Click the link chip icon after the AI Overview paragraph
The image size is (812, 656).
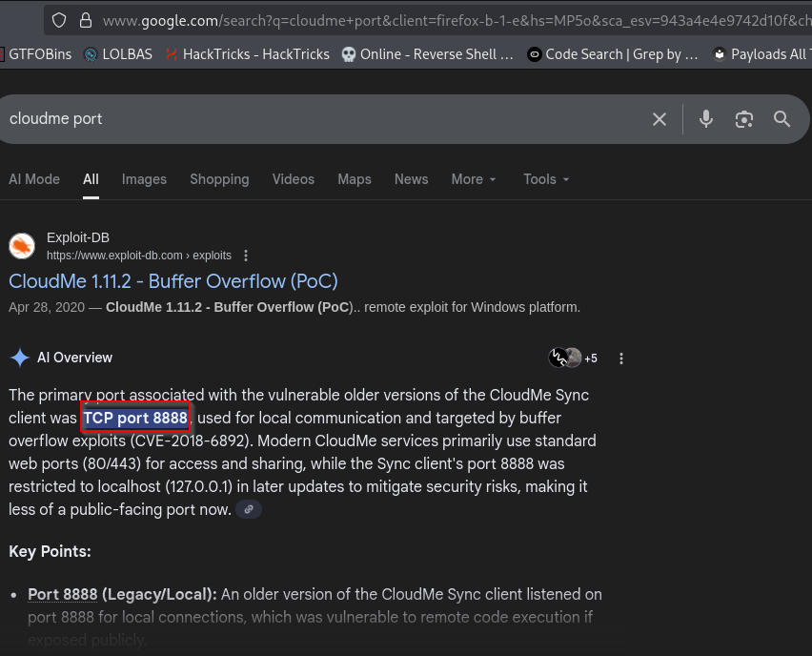249,509
